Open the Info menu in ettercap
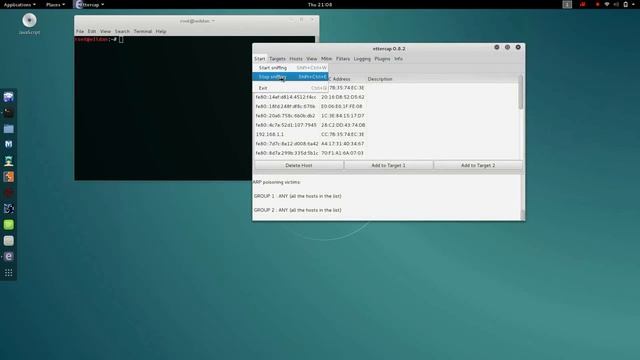 coord(398,59)
